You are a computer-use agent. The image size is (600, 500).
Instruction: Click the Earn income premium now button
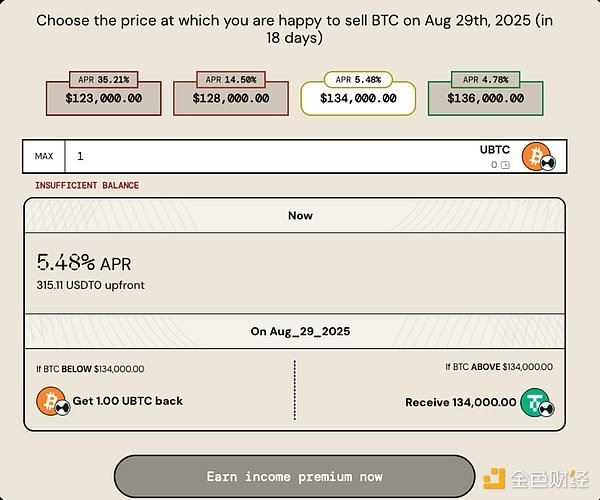[x=294, y=477]
